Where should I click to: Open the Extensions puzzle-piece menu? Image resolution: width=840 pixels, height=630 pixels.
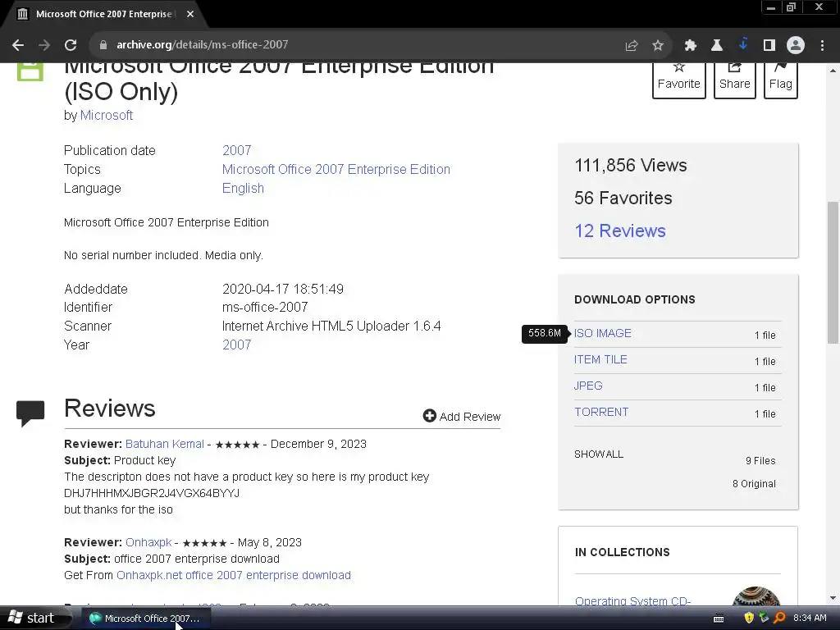(x=690, y=46)
